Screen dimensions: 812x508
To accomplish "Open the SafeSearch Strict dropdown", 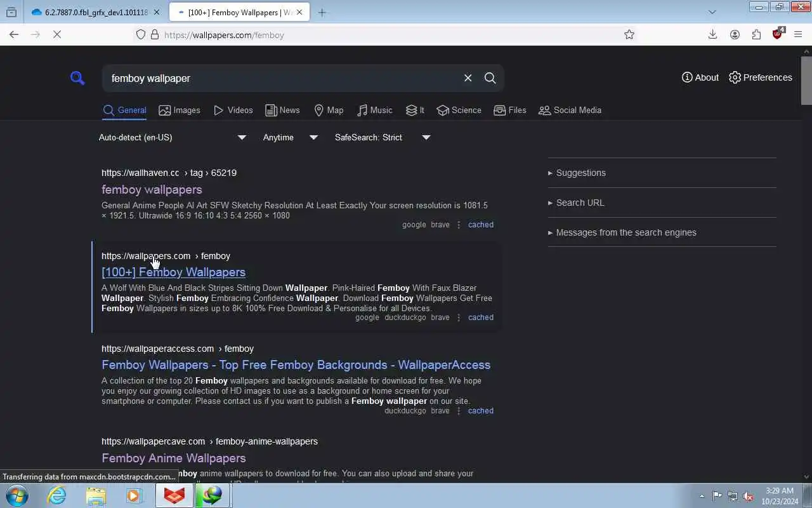I will coord(383,137).
